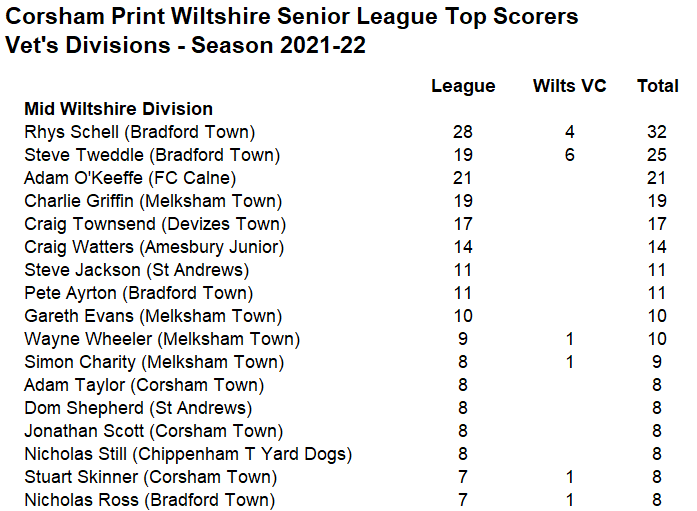Select Nicholas Still (Chippenham T Yard Dogs)
697x511 pixels.
coord(188,455)
